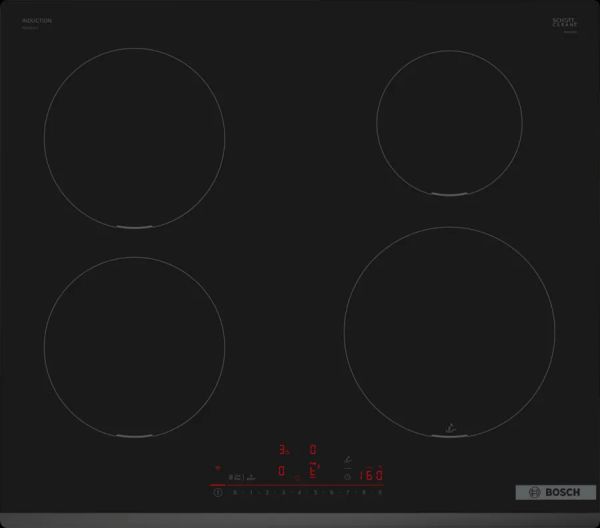Select the top-right small cooking zone
This screenshot has height=528, width=600.
(x=447, y=119)
